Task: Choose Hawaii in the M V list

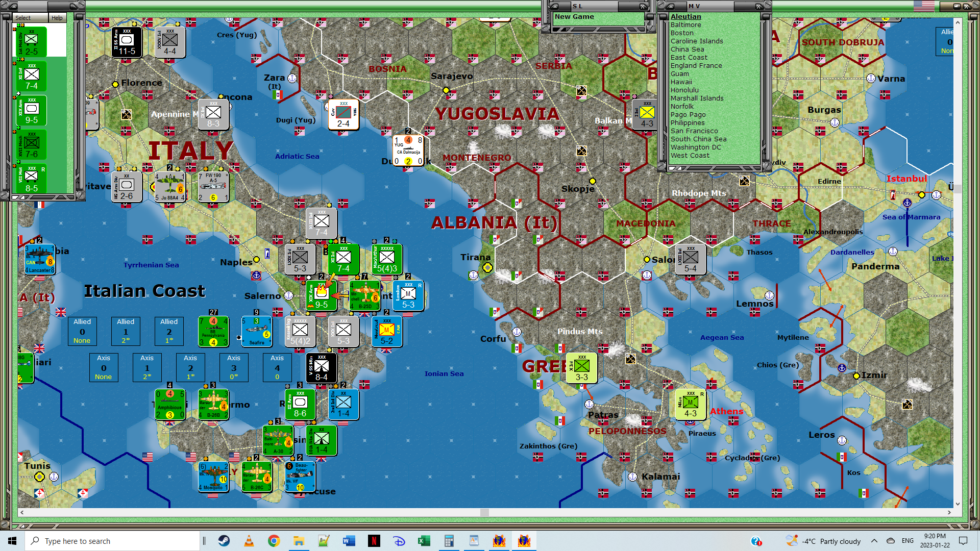Action: coord(681,82)
